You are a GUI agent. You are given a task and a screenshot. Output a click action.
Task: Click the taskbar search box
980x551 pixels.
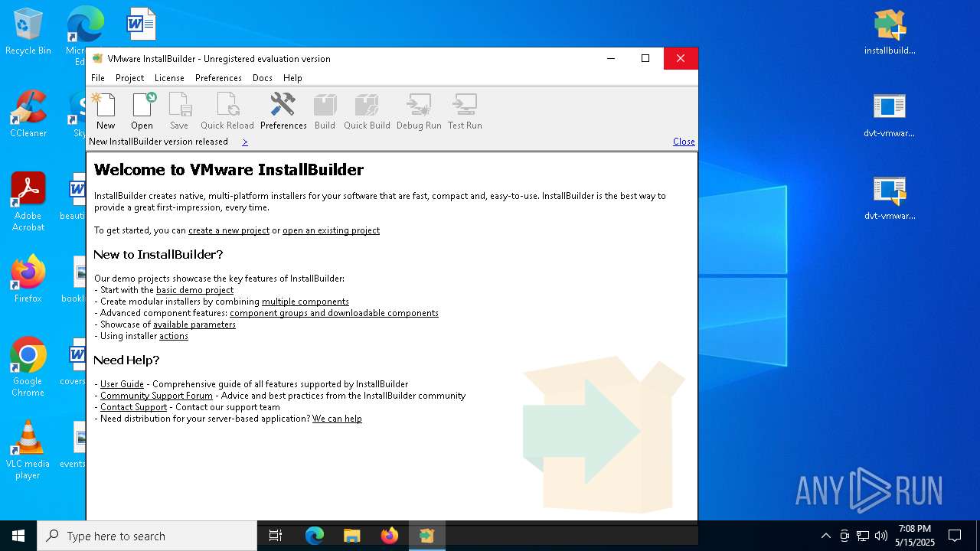click(147, 536)
